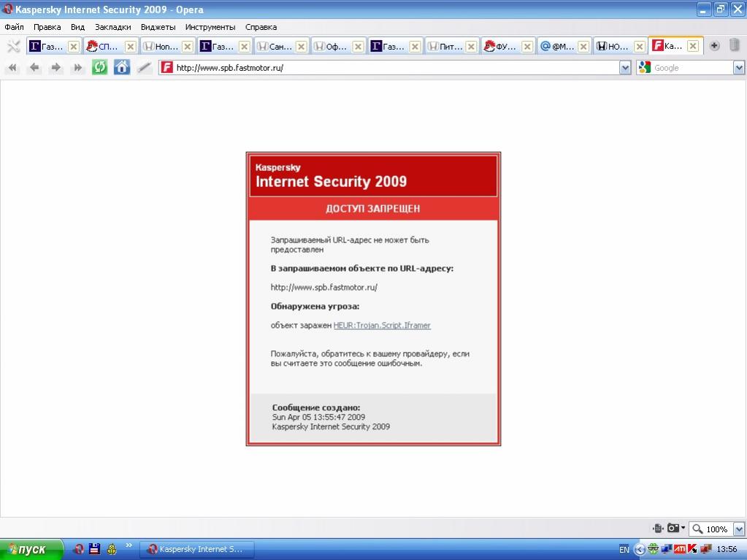Open the Вид menu

[x=77, y=27]
